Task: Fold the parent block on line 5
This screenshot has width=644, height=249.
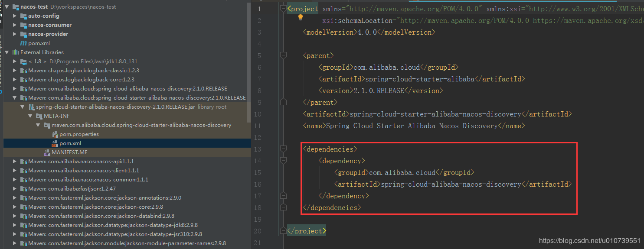Action: click(x=283, y=55)
